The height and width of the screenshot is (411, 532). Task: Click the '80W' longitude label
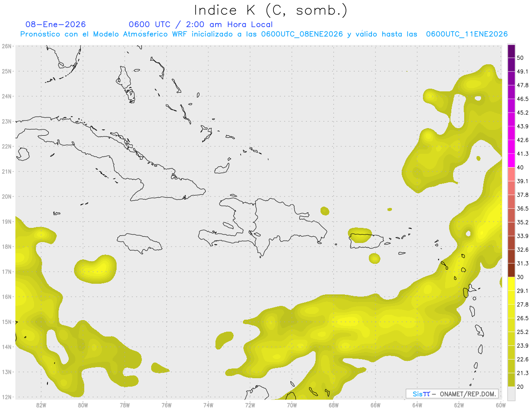tap(82, 405)
